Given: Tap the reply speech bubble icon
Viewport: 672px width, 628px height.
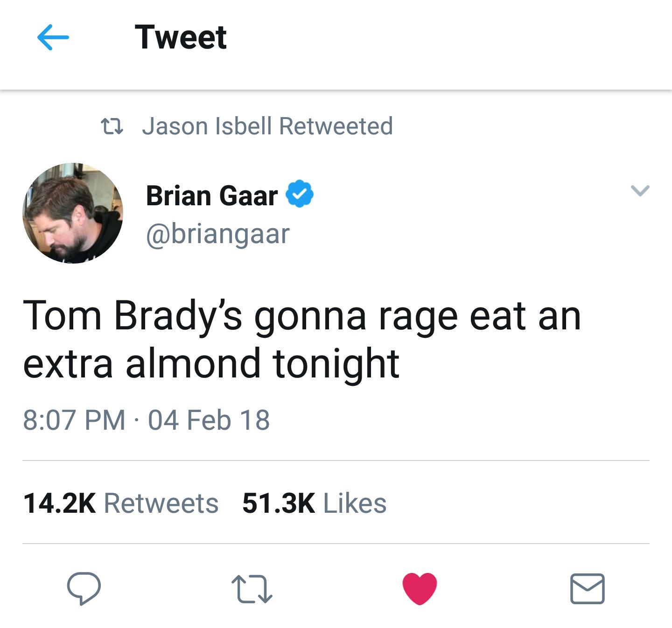Looking at the screenshot, I should click(84, 588).
